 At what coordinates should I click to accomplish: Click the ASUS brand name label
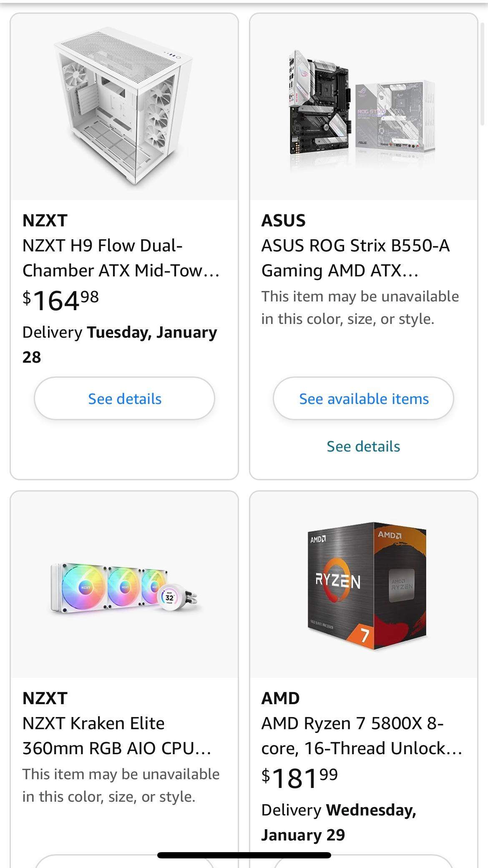pos(284,221)
